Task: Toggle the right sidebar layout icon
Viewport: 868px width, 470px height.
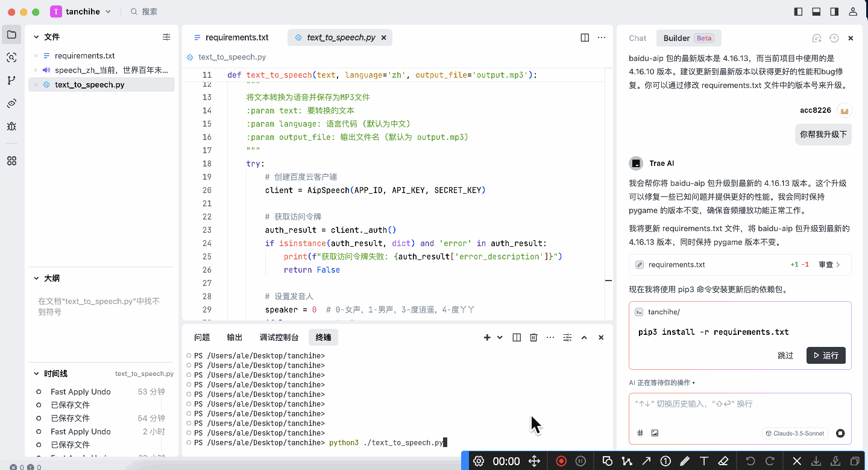Action: click(x=834, y=11)
